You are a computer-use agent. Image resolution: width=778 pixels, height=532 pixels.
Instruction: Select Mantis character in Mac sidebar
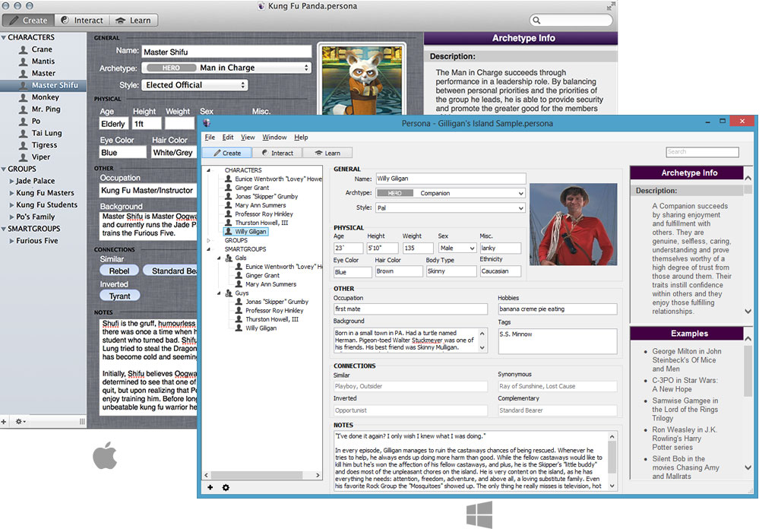[x=43, y=62]
